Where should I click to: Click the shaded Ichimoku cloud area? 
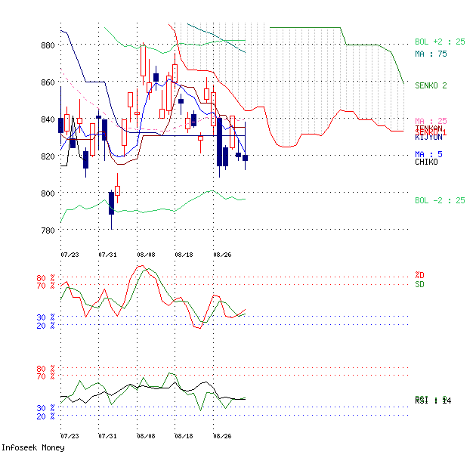[317, 76]
